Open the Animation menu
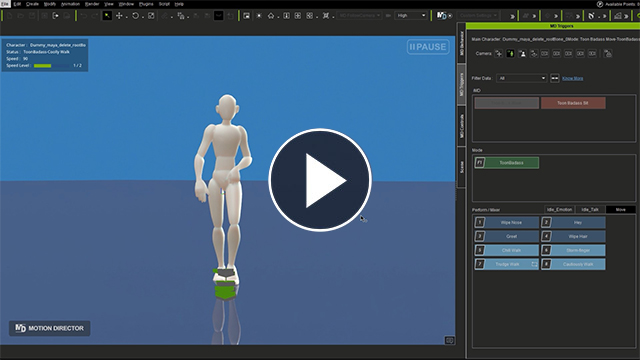This screenshot has height=360, width=640. tap(70, 4)
